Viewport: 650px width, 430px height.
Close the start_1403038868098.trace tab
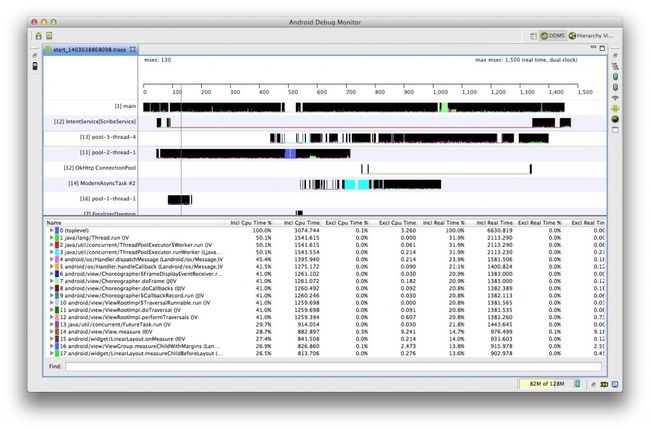point(133,49)
